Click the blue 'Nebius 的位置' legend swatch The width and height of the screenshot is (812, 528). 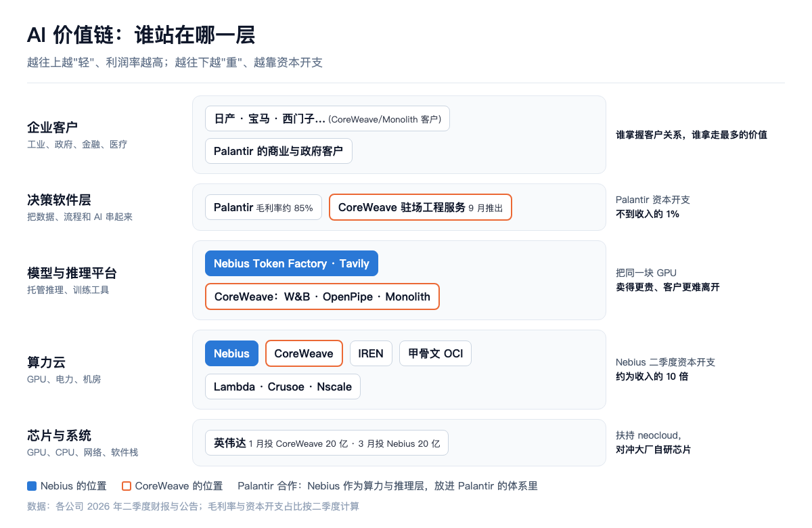pos(32,486)
